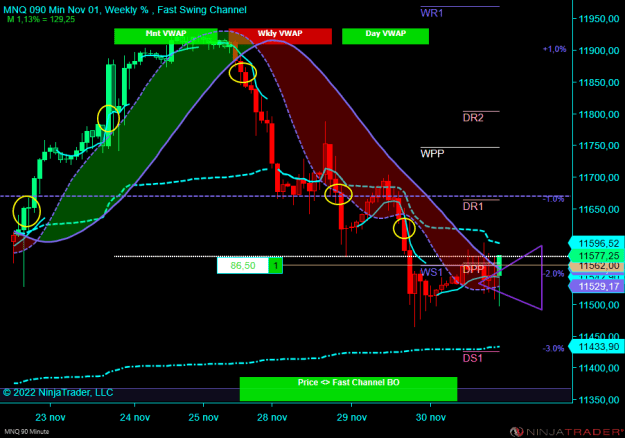Click the 11800,00 price axis label

(x=599, y=114)
